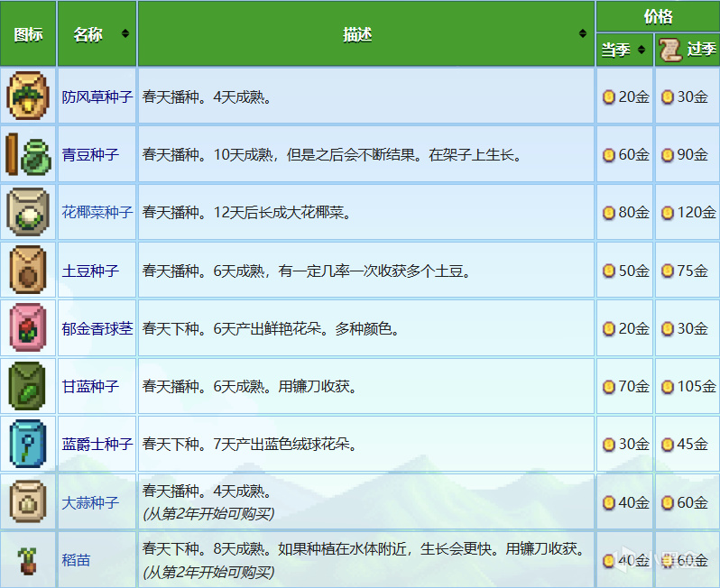Click garlic note (从第2年开始可购买)
Screen dimensions: 720x588
tap(208, 514)
